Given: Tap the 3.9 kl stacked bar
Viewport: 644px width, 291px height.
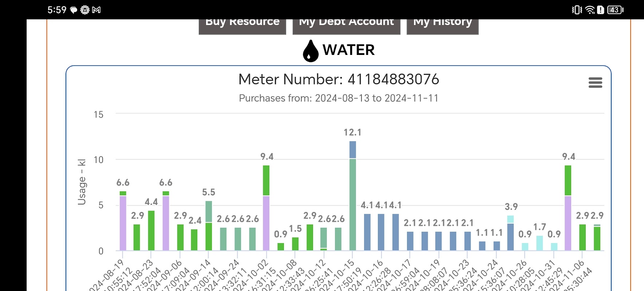Looking at the screenshot, I should 510,233.
